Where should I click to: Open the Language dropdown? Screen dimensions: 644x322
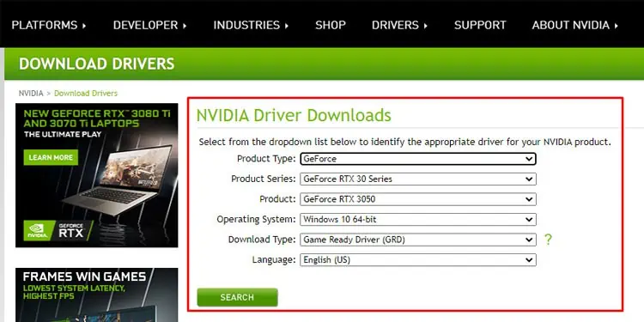pyautogui.click(x=418, y=260)
